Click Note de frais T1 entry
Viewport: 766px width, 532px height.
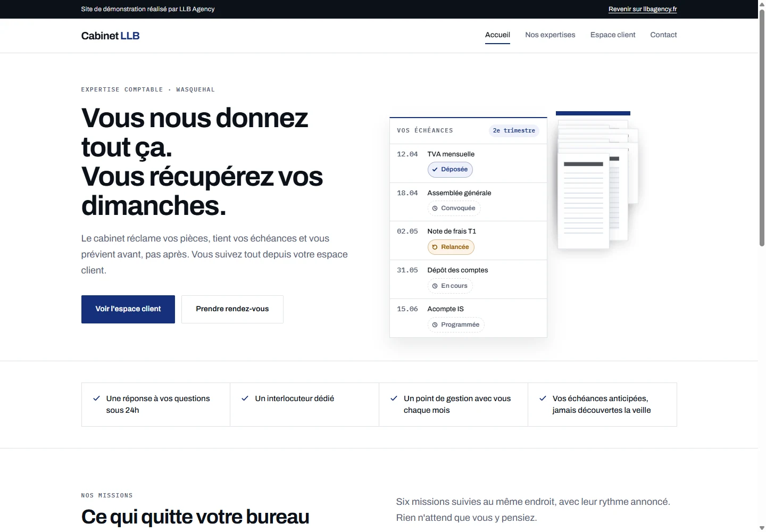[x=452, y=231]
